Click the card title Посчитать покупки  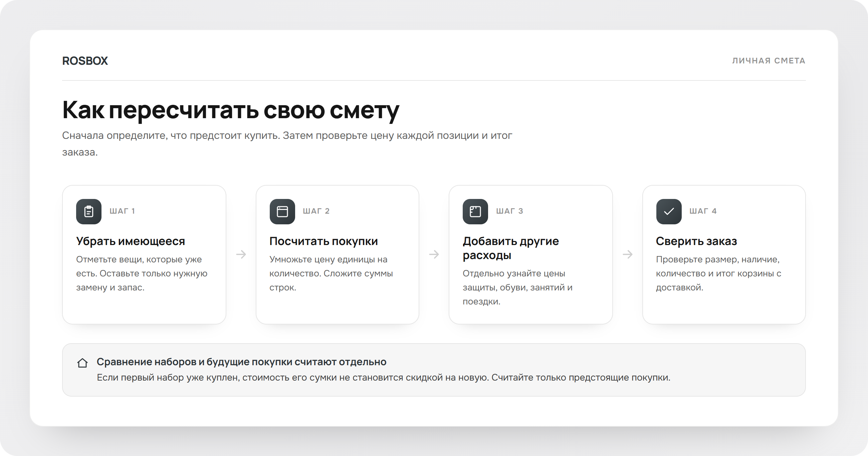[323, 241]
